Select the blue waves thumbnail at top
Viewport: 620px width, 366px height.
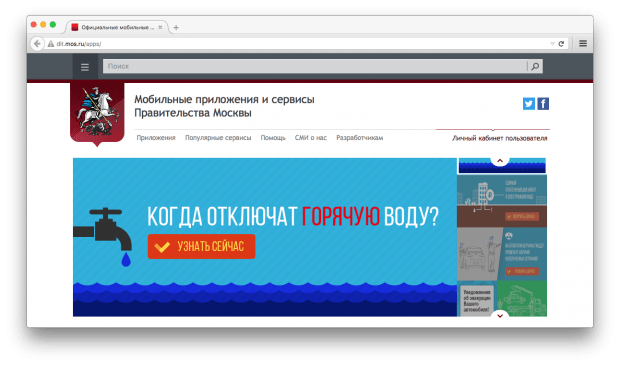[502, 166]
